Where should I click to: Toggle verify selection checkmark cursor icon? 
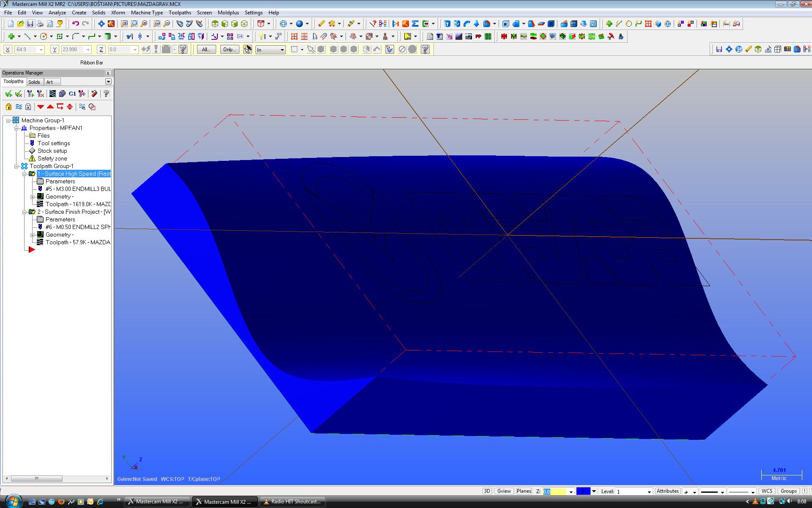pyautogui.click(x=390, y=50)
